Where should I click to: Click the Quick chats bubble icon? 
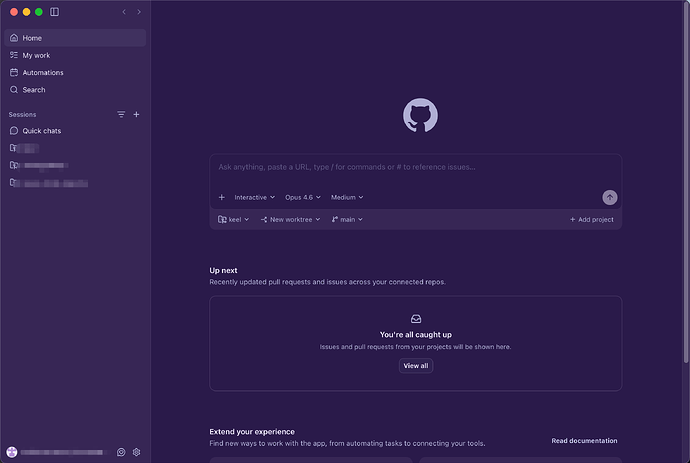(x=14, y=131)
